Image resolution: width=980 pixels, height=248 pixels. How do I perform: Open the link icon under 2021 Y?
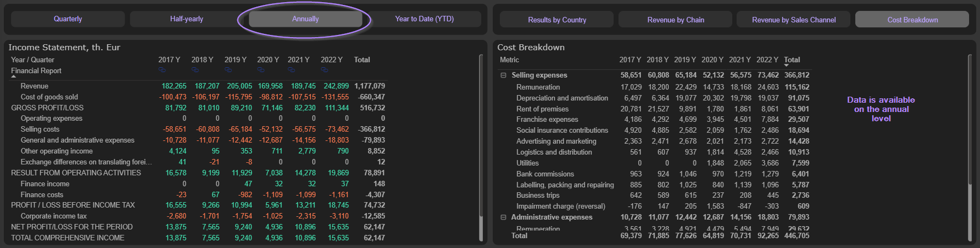click(291, 70)
